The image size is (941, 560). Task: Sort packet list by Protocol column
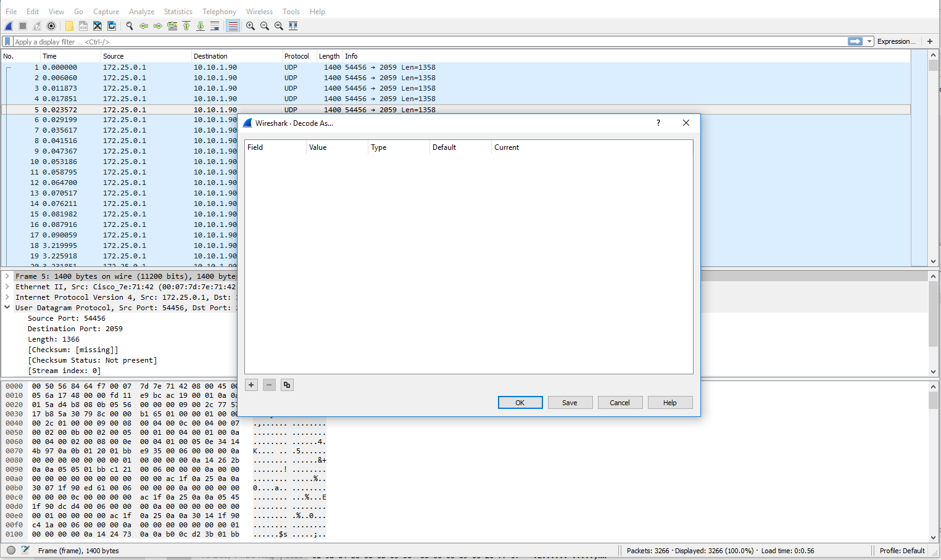pyautogui.click(x=299, y=56)
